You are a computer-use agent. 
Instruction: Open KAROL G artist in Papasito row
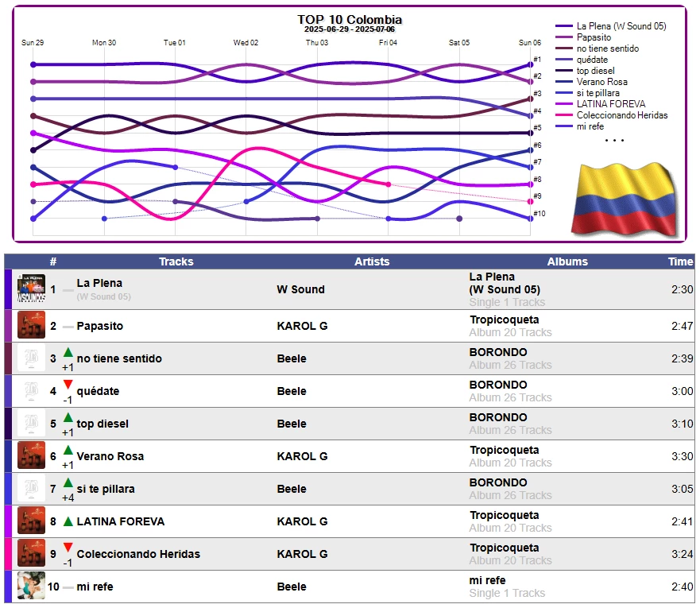pyautogui.click(x=302, y=326)
